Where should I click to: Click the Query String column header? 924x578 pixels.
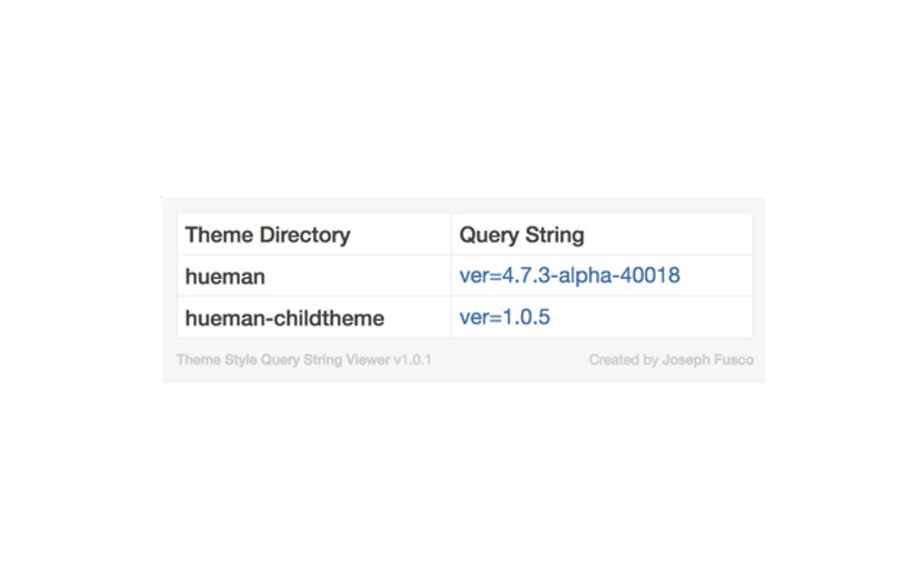pyautogui.click(x=522, y=235)
